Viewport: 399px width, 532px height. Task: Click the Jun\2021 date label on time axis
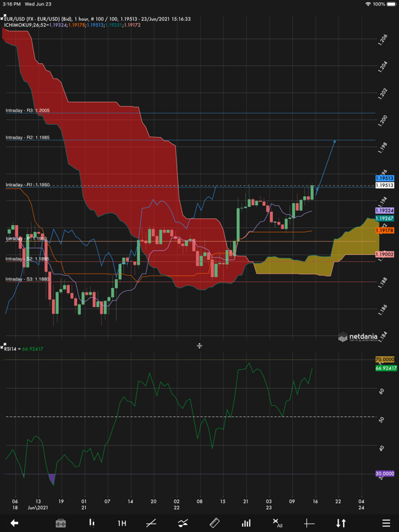coord(37,508)
